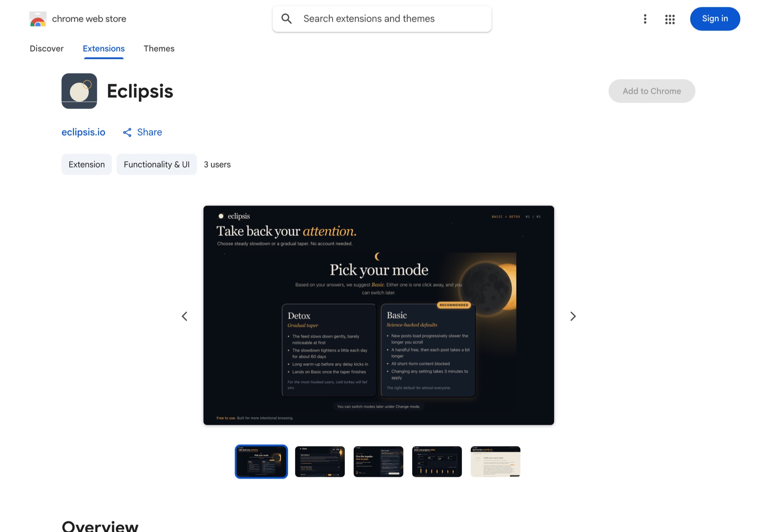Click the Chrome Web Store logo icon
757x532 pixels.
coord(38,19)
